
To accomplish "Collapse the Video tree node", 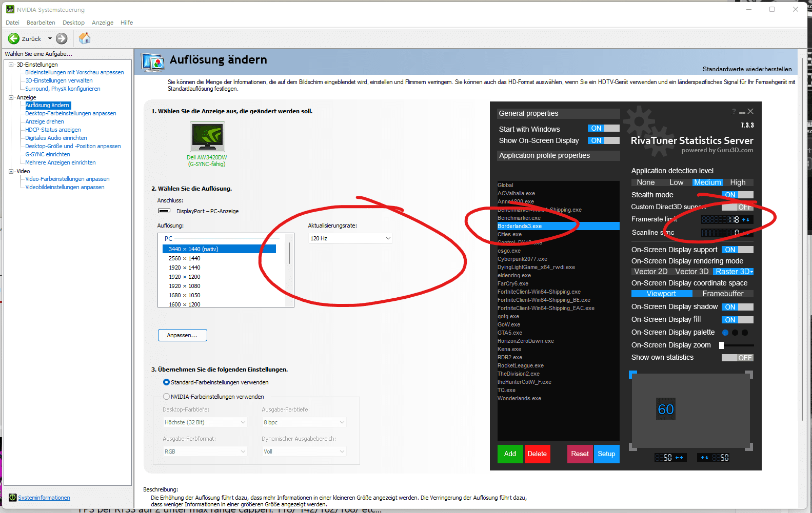I will [x=11, y=171].
